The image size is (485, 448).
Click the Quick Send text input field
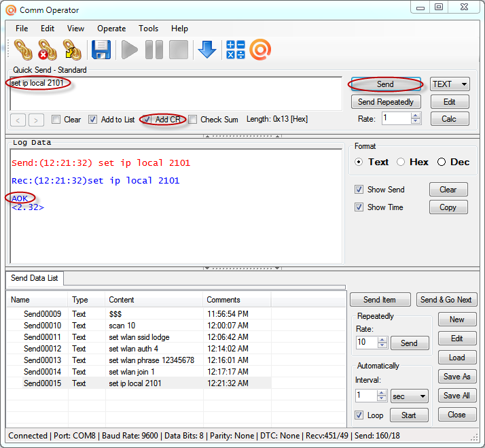(176, 94)
